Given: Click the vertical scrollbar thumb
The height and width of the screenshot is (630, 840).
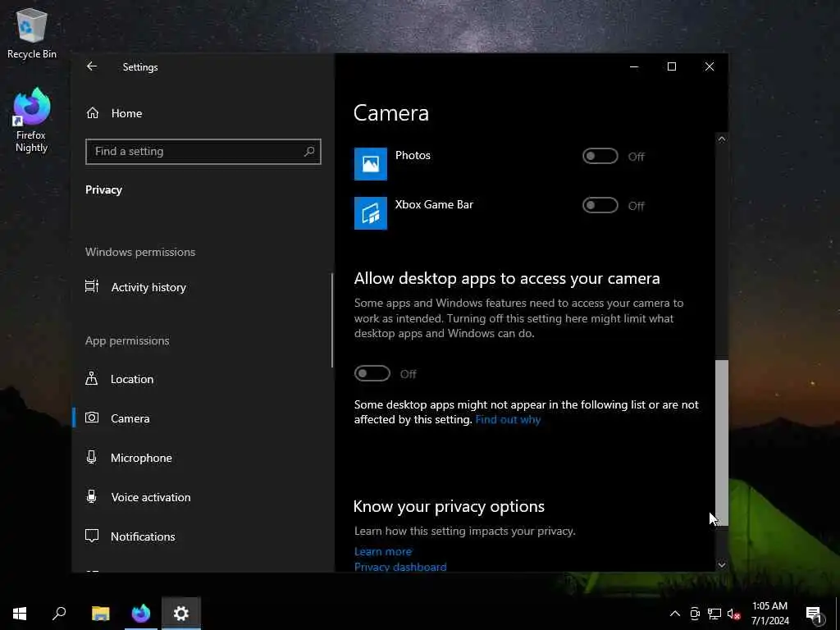Looking at the screenshot, I should click(x=722, y=443).
